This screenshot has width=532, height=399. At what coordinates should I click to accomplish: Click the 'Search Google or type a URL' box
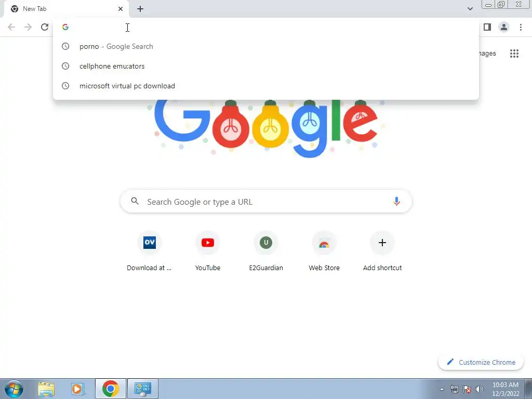tap(266, 202)
